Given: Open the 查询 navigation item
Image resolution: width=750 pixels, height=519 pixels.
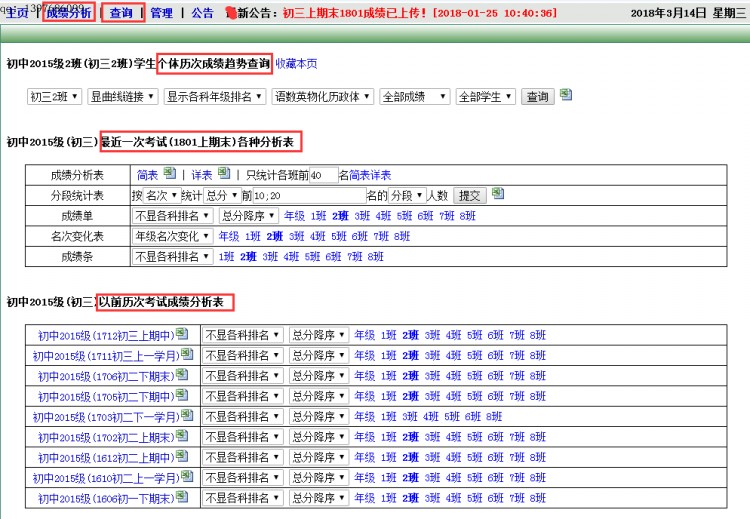Looking at the screenshot, I should point(121,13).
